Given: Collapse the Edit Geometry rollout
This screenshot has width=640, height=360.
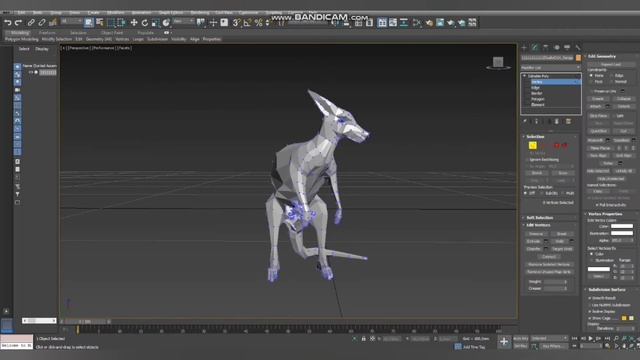Looking at the screenshot, I should point(602,56).
